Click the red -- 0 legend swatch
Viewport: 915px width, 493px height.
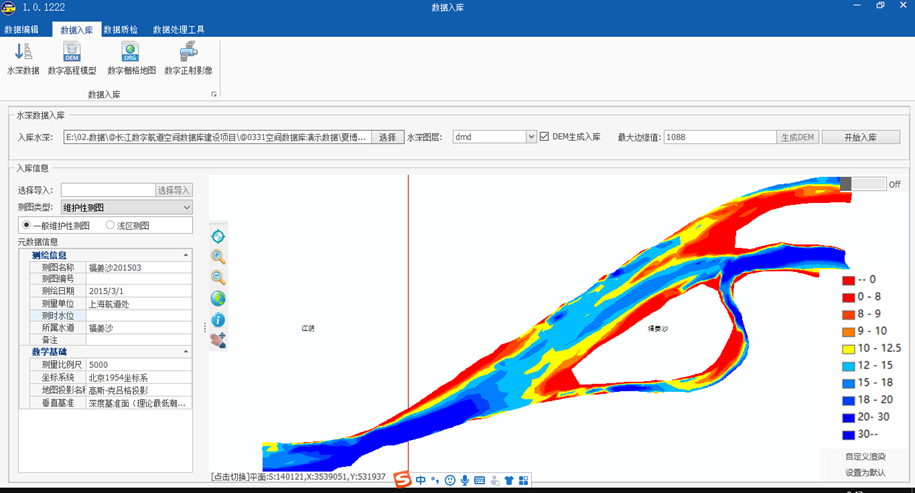pos(848,281)
